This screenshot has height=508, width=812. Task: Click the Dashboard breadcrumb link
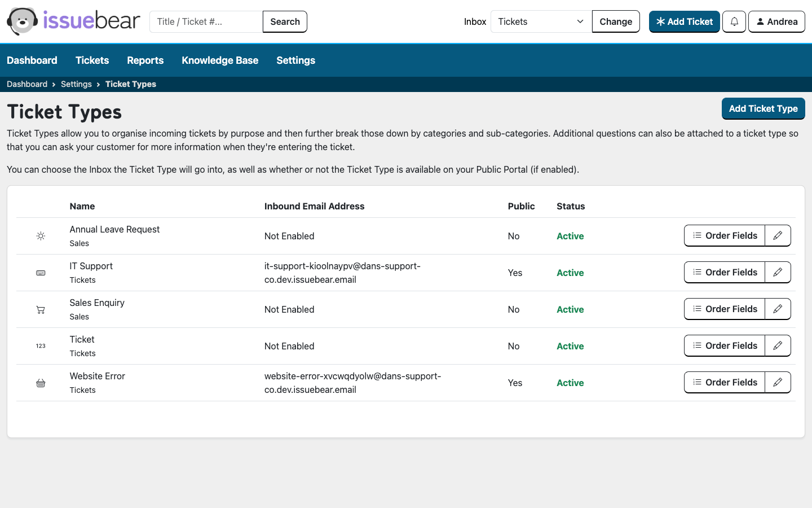click(27, 84)
